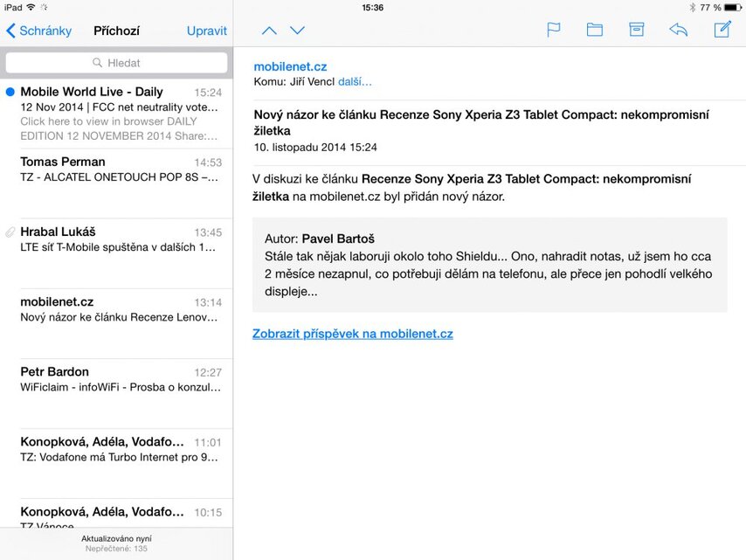Tap Upravit to edit the inbox
The width and height of the screenshot is (746, 560).
[206, 30]
